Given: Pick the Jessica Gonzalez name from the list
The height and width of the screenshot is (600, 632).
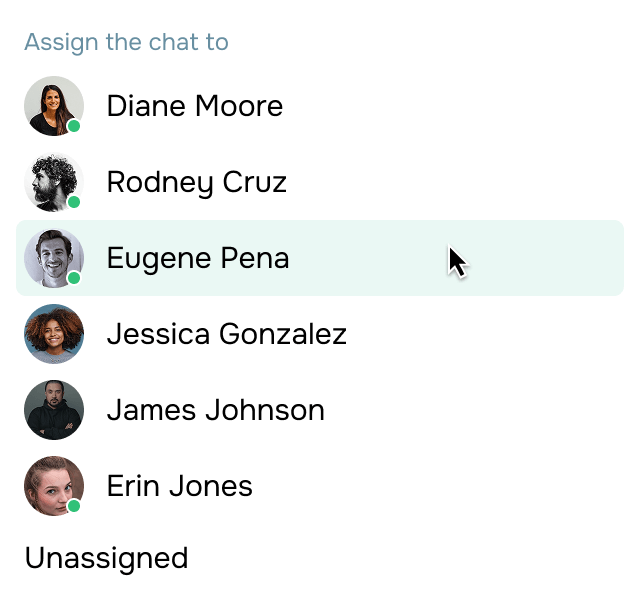Looking at the screenshot, I should point(226,334).
